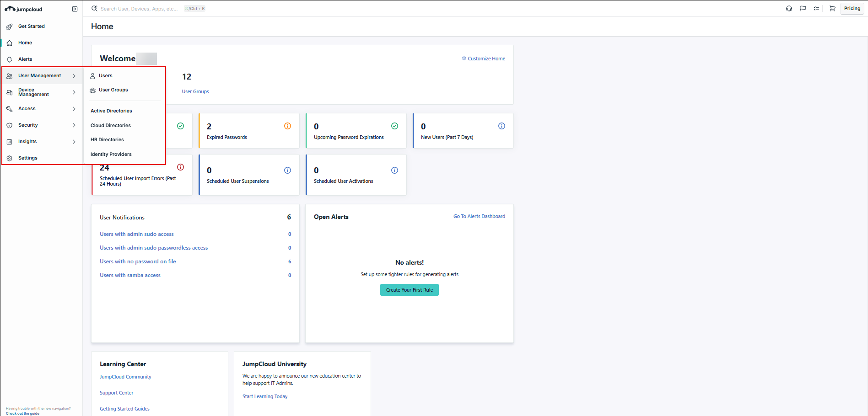Open the checklist icon in top bar
Image resolution: width=868 pixels, height=416 pixels.
(816, 9)
